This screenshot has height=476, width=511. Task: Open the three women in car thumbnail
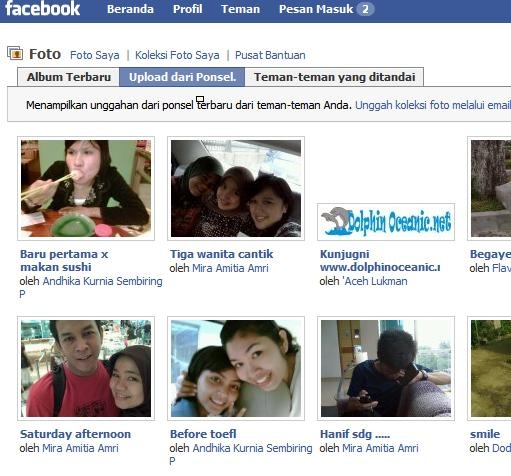[x=236, y=188]
